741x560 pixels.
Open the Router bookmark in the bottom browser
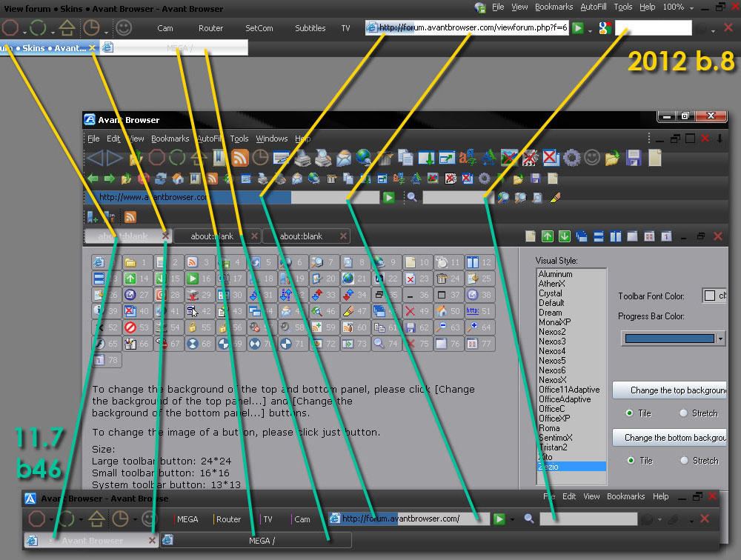[228, 519]
